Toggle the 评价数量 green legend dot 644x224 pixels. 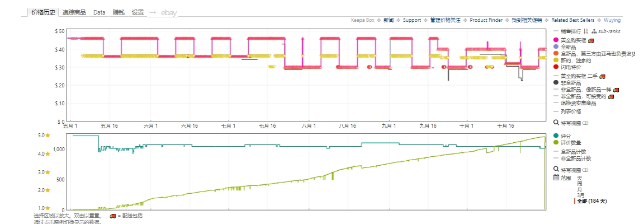tap(556, 143)
